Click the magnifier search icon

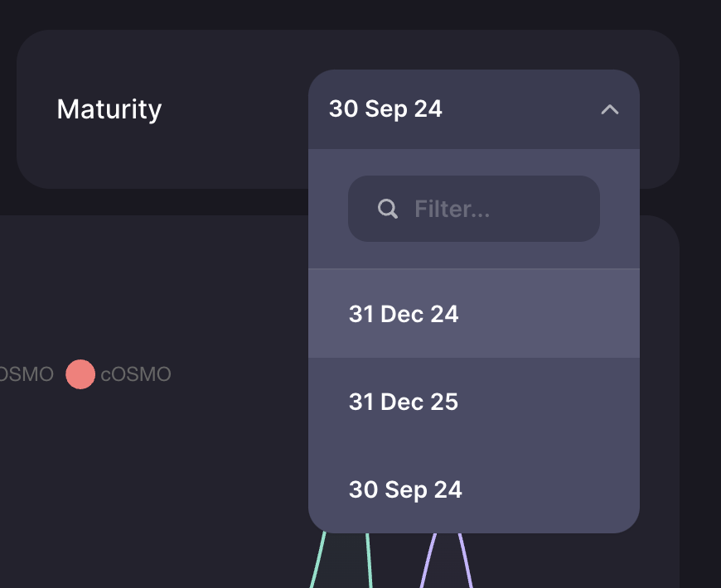click(388, 209)
